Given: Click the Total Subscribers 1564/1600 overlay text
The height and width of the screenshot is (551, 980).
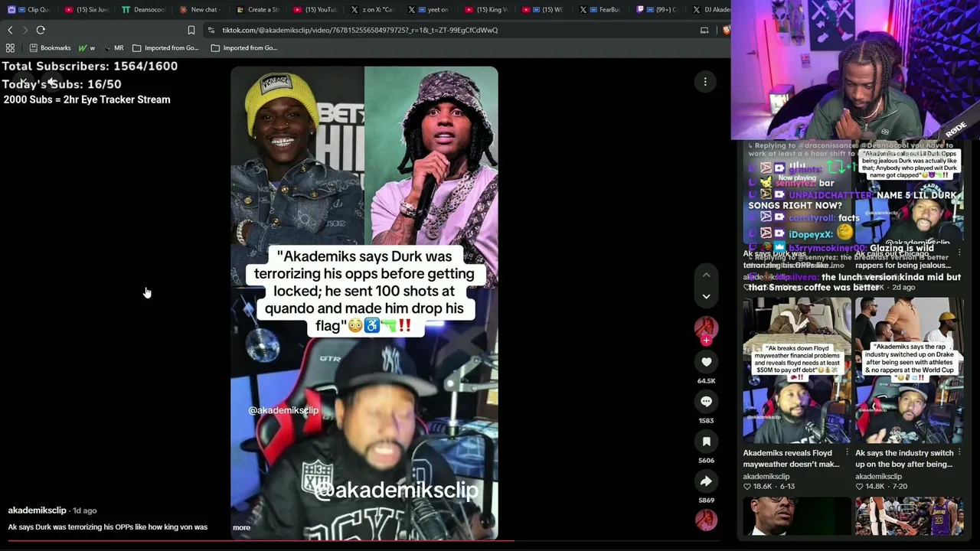Looking at the screenshot, I should tap(90, 67).
